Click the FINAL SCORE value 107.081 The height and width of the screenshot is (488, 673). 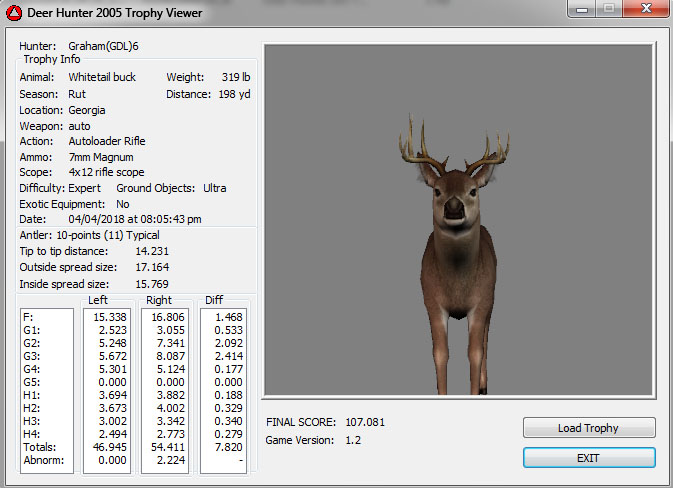(x=364, y=422)
